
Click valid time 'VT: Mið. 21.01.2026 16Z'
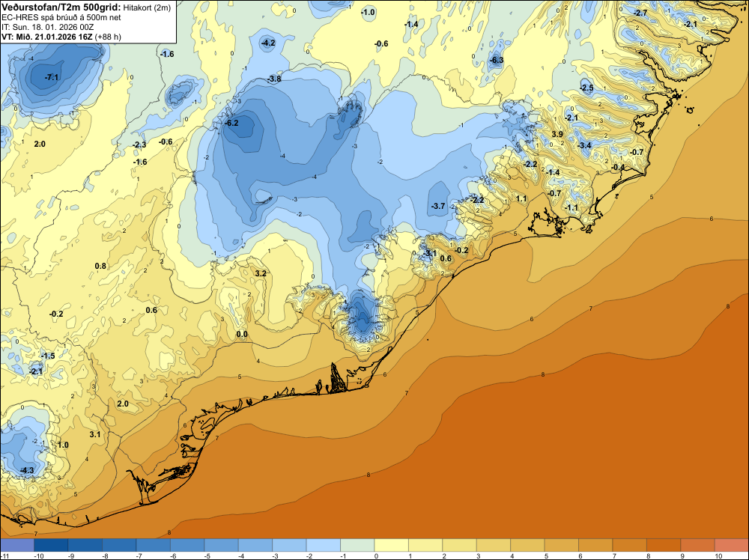[47, 36]
